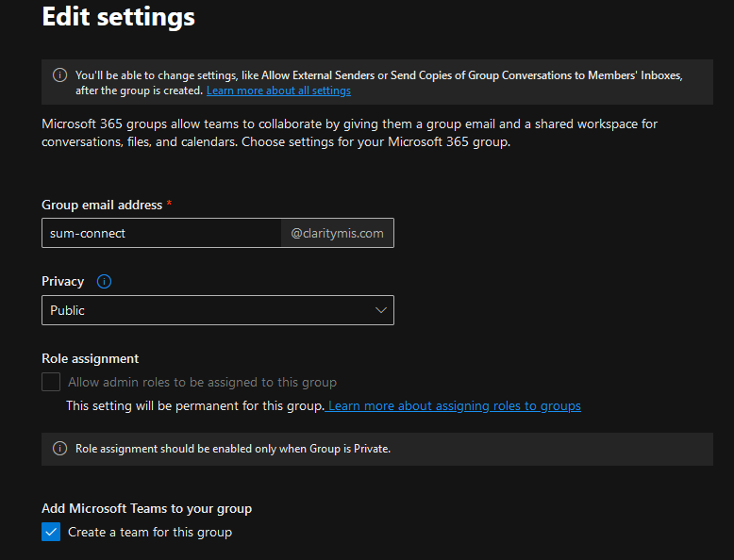The height and width of the screenshot is (560, 734).
Task: Click Allow admin roles to be assigned label
Action: pyautogui.click(x=202, y=382)
